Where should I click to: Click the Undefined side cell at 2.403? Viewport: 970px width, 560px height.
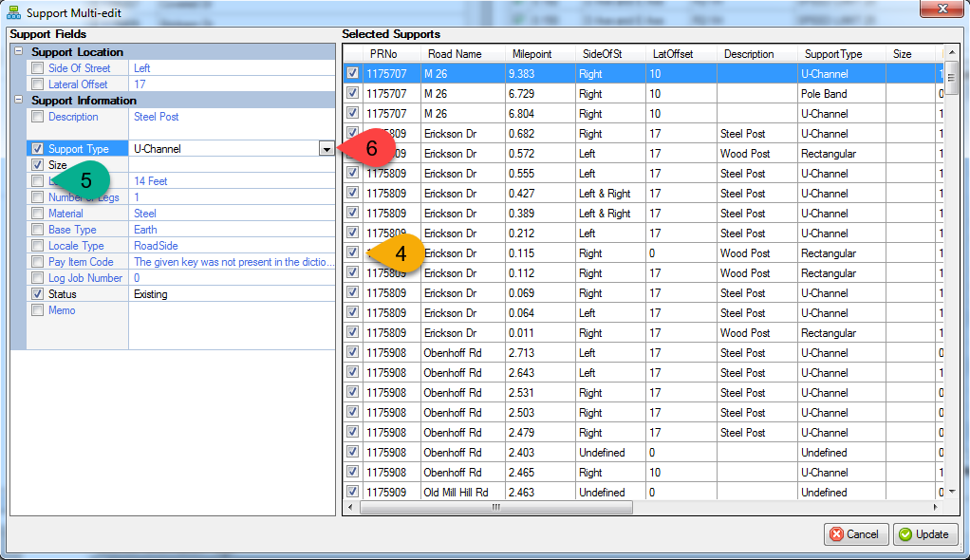click(610, 453)
